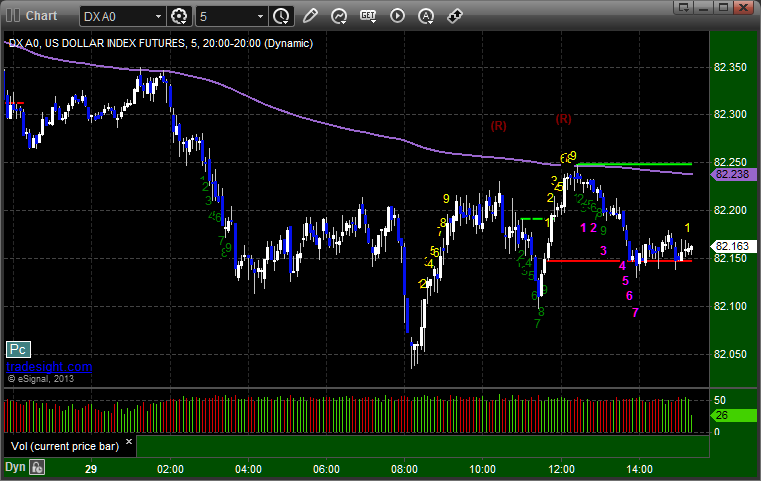
Task: Open the GET tools menu
Action: point(368,16)
